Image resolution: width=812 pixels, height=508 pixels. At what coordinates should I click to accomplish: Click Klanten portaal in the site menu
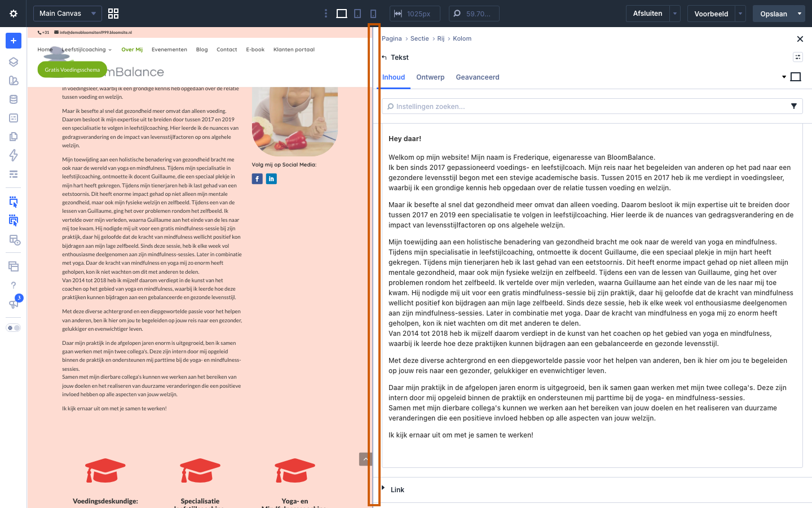[294, 50]
